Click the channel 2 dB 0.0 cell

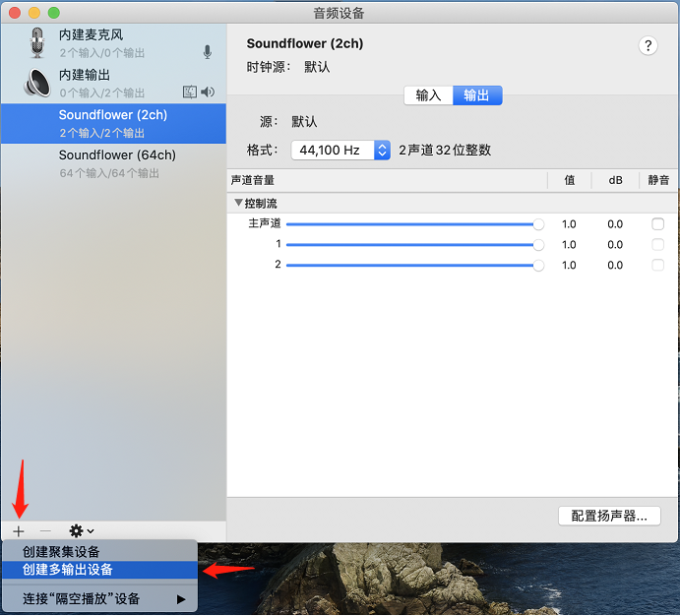click(615, 266)
